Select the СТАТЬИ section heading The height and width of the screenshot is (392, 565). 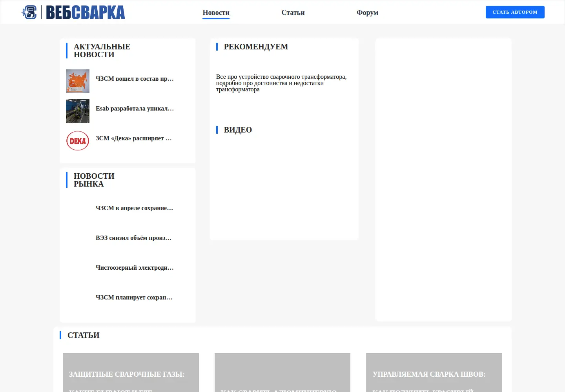pos(84,335)
